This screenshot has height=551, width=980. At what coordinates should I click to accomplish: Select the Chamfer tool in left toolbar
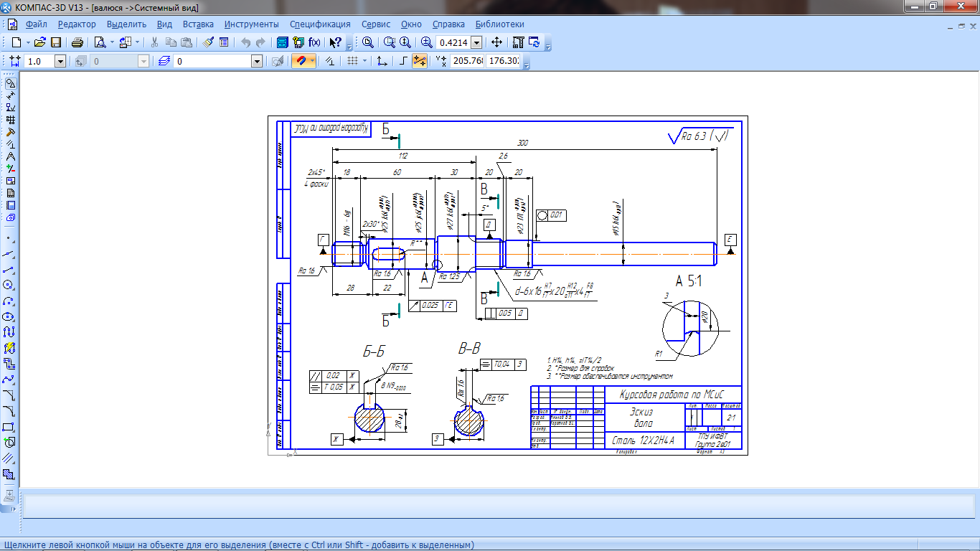pos(9,395)
